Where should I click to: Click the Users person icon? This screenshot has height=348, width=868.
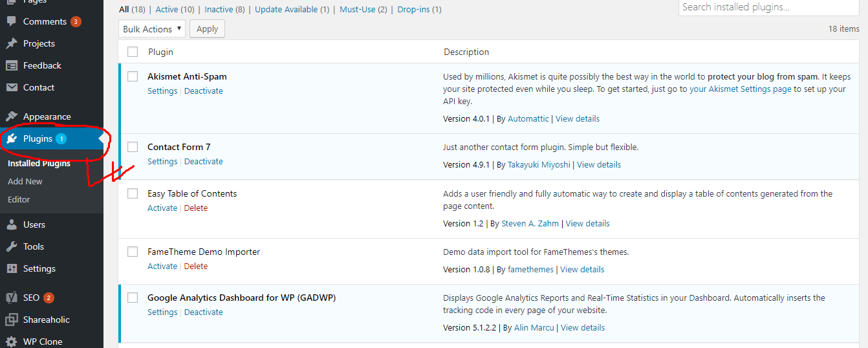[11, 224]
